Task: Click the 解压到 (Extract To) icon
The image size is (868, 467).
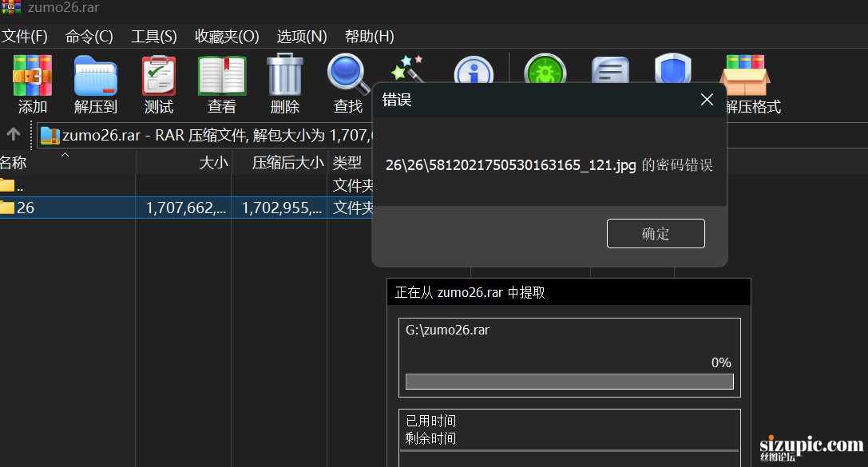Action: [95, 80]
